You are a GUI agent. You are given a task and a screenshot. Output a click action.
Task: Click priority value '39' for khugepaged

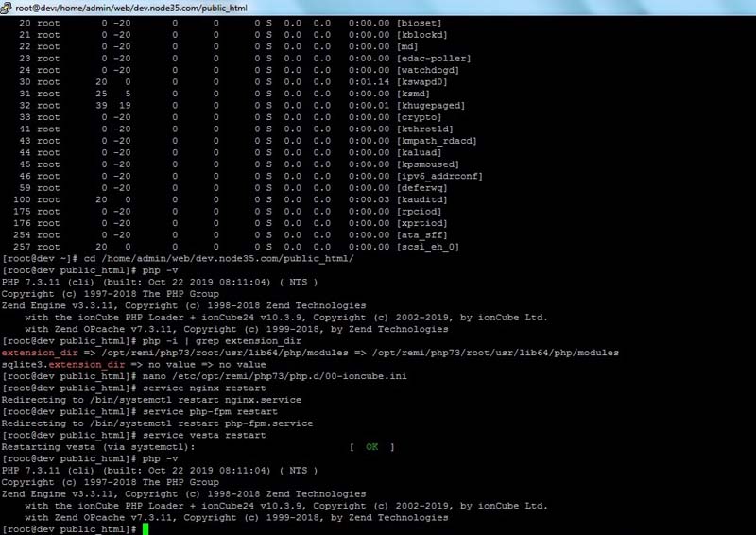tap(101, 106)
